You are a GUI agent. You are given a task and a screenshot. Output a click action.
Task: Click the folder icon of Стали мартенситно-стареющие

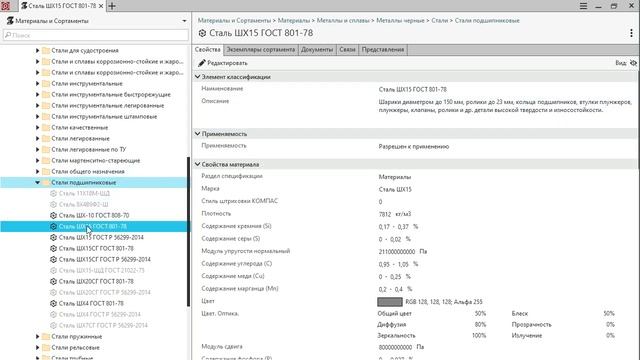tap(46, 160)
